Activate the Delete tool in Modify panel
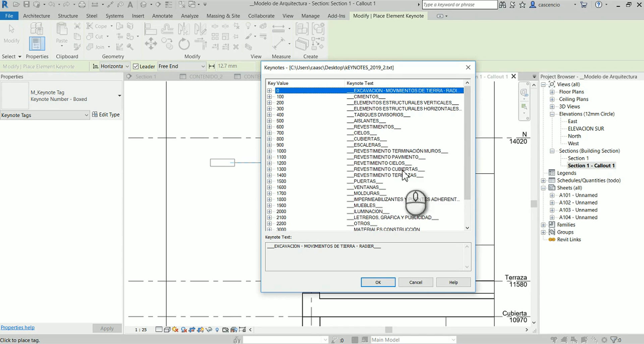This screenshot has width=644, height=344. [236, 47]
